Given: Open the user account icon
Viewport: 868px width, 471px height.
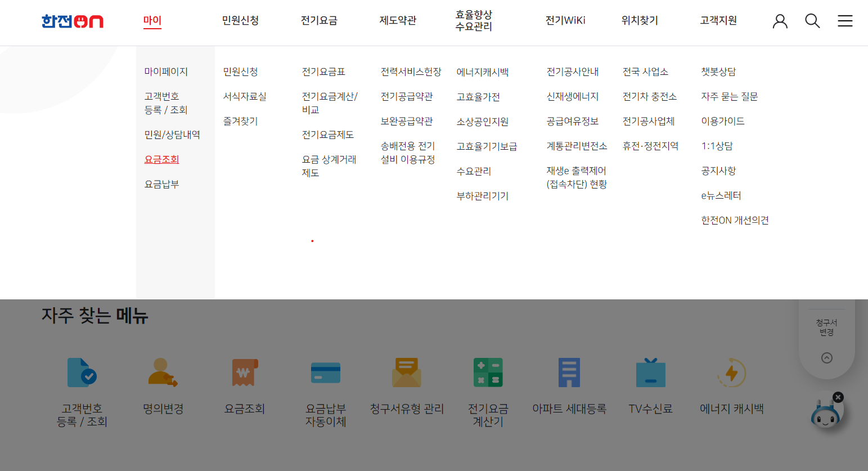Looking at the screenshot, I should tap(780, 21).
